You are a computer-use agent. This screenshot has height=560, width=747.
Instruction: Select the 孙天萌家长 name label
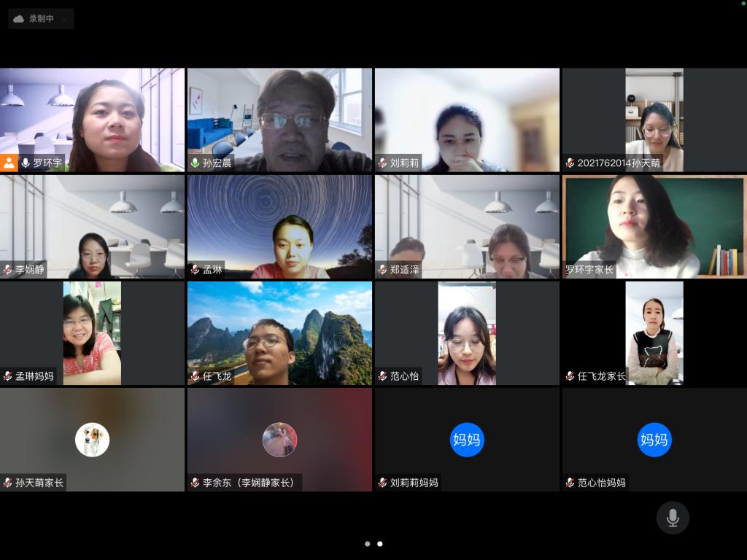[x=39, y=483]
